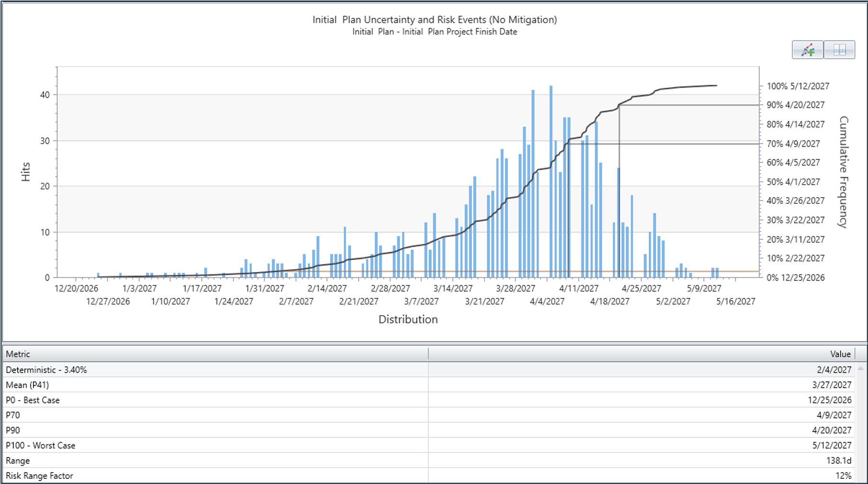The width and height of the screenshot is (868, 484).
Task: Click the 100% 5/12/2027 axis label
Action: 798,86
